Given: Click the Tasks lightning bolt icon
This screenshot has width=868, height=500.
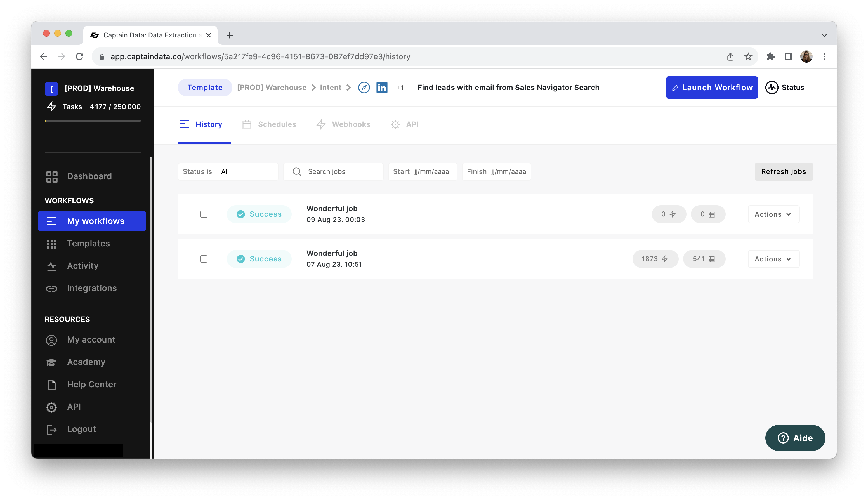Looking at the screenshot, I should point(51,107).
